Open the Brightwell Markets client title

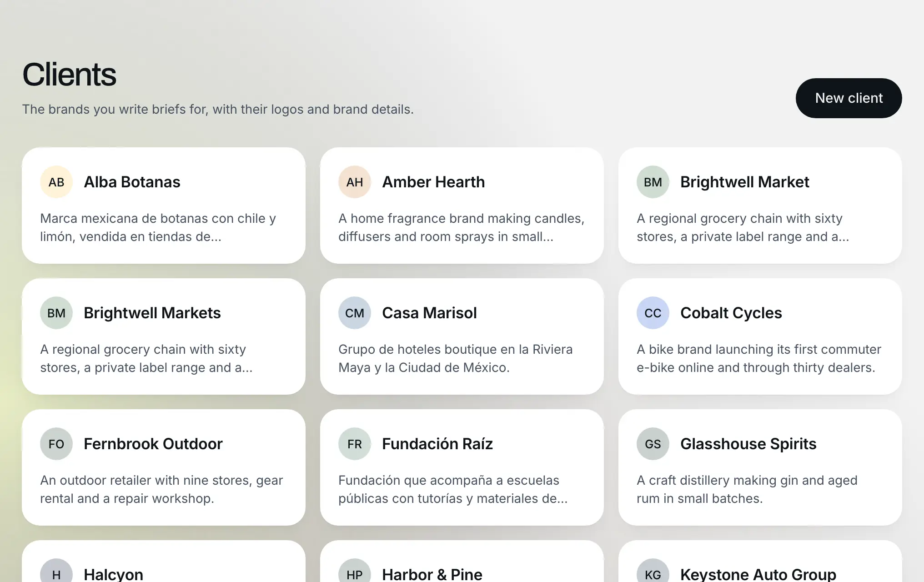[152, 313]
